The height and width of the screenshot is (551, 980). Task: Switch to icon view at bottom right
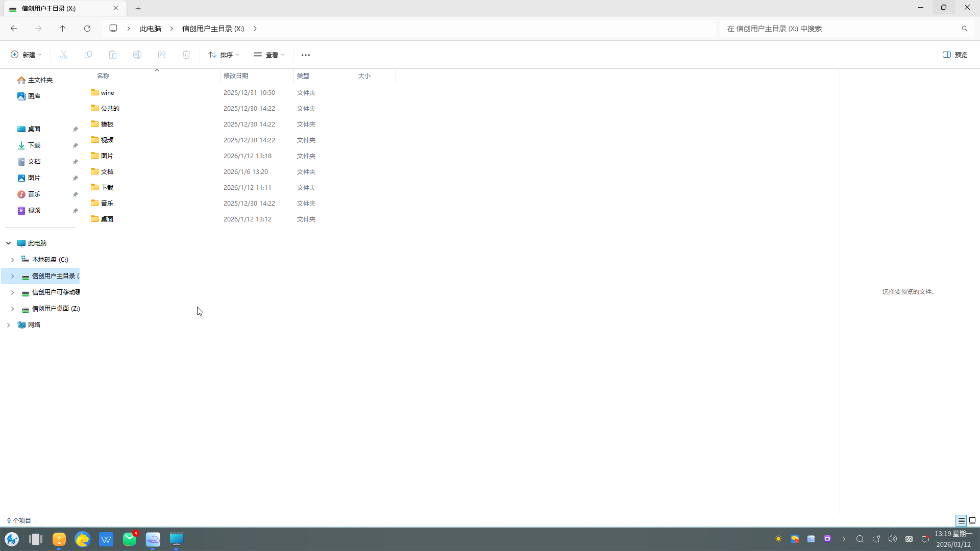(x=973, y=520)
